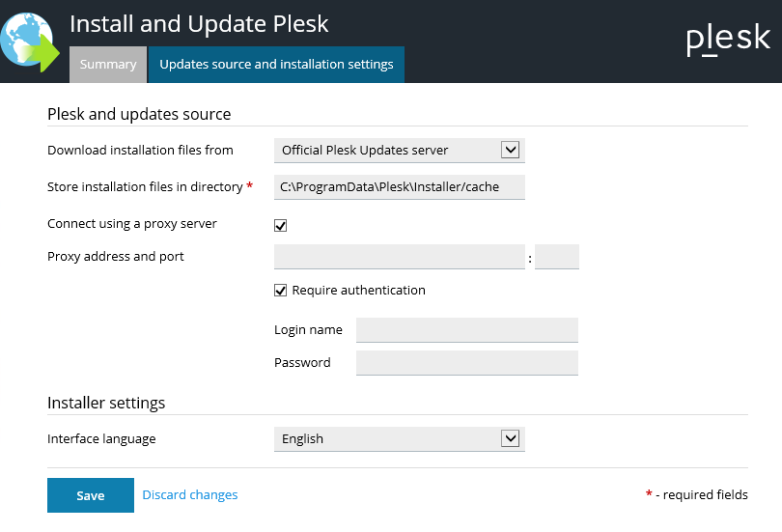The image size is (782, 532).
Task: Uncheck the Require authentication checkbox
Action: 281,290
